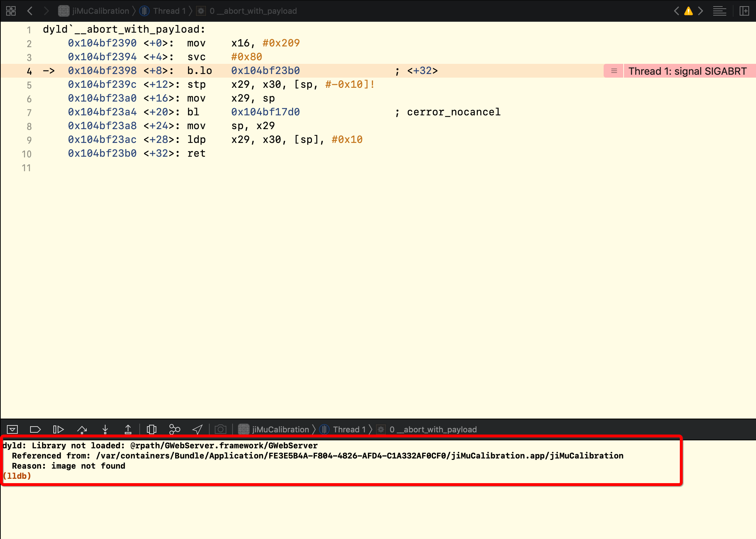Open the editor options lines menu
The width and height of the screenshot is (756, 539).
click(x=719, y=11)
